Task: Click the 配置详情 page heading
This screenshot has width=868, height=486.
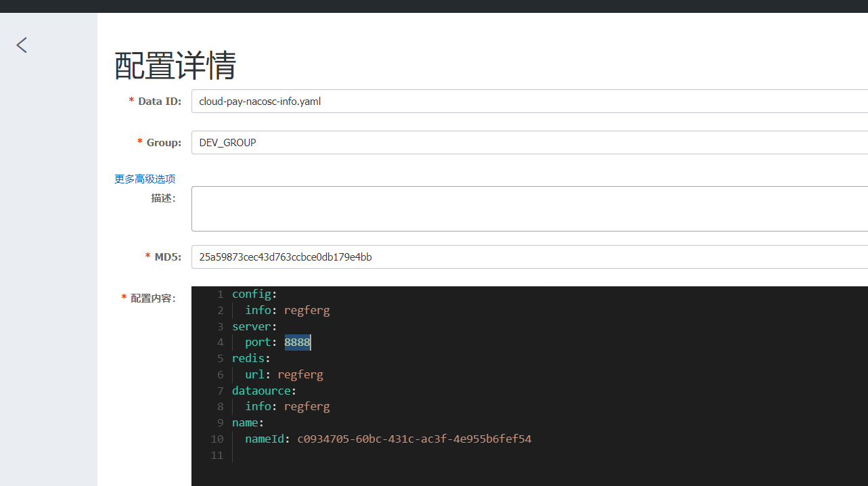Action: 175,66
